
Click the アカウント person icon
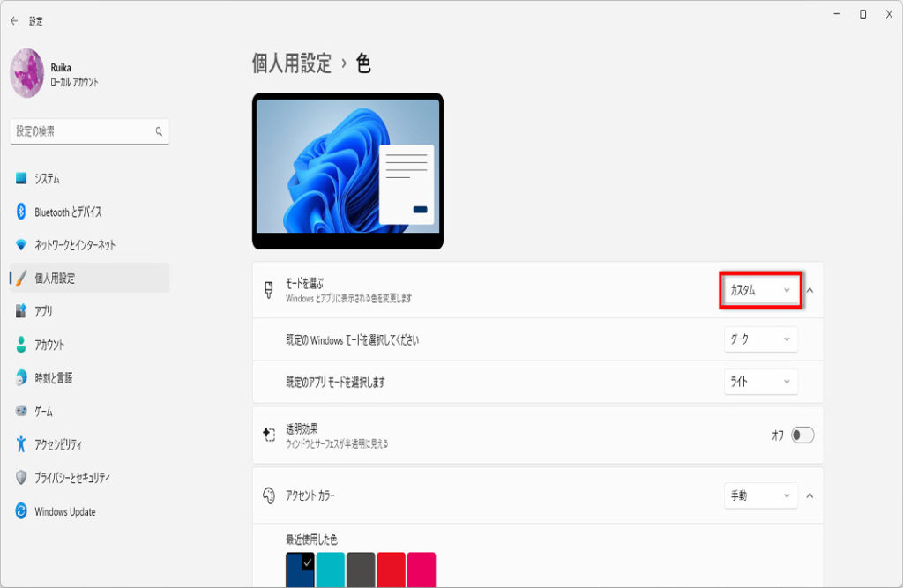pos(21,345)
